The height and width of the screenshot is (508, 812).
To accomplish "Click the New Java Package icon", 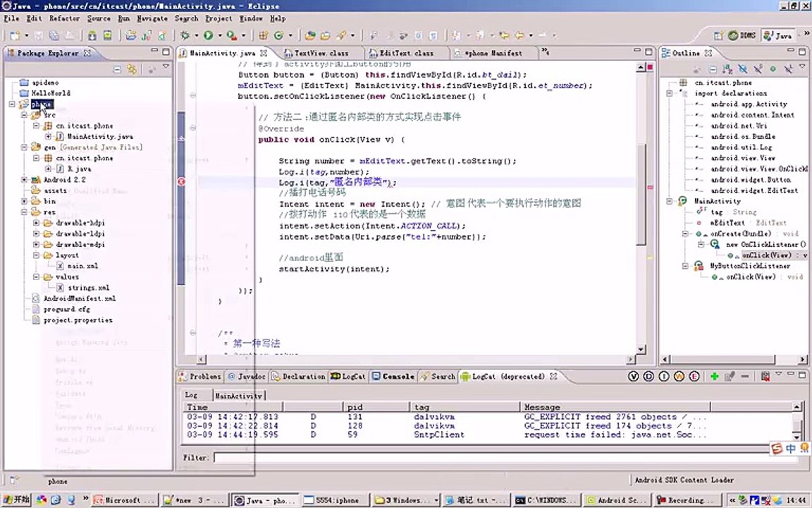I will tap(263, 35).
